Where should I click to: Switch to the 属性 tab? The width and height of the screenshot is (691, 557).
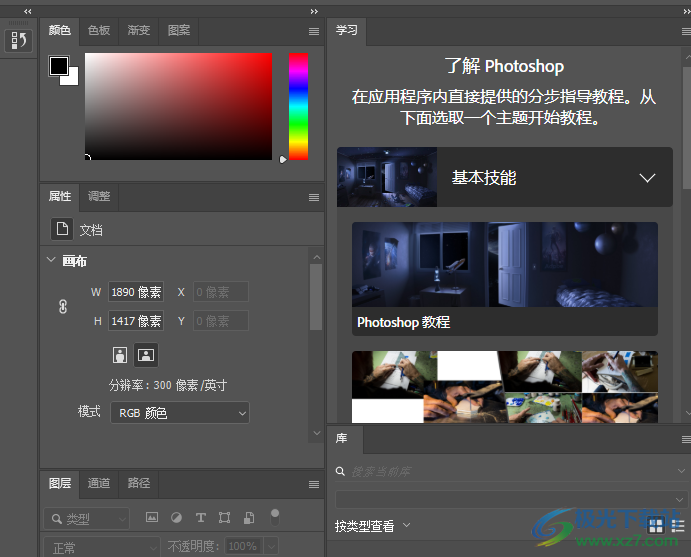(60, 197)
